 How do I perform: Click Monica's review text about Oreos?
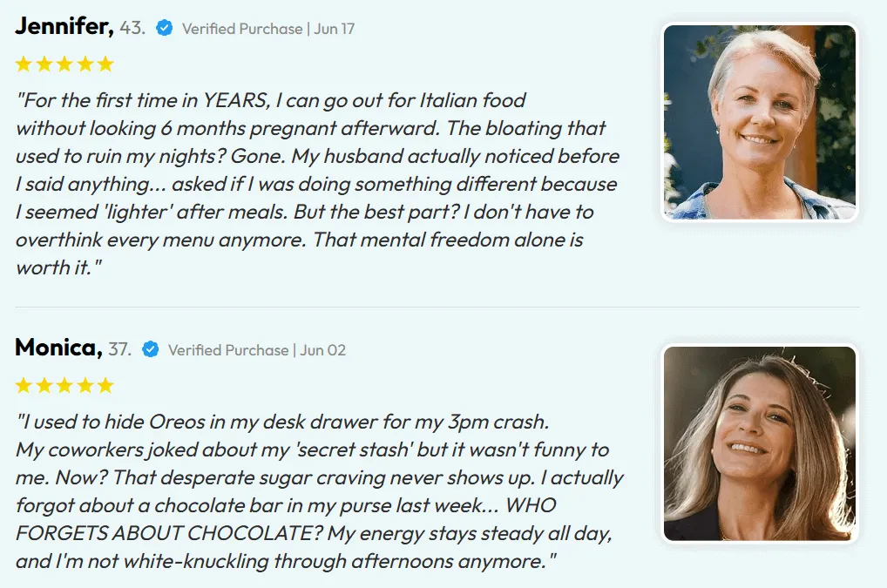point(319,491)
